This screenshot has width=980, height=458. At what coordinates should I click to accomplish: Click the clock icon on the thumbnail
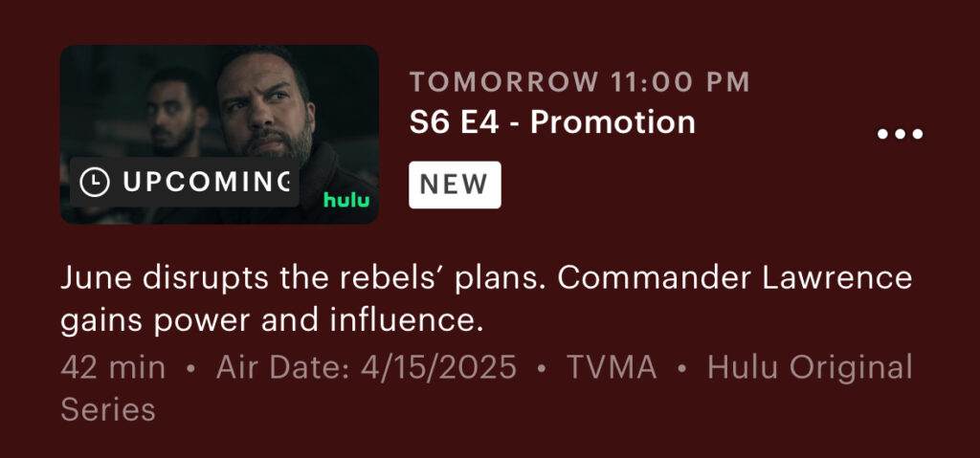click(95, 182)
